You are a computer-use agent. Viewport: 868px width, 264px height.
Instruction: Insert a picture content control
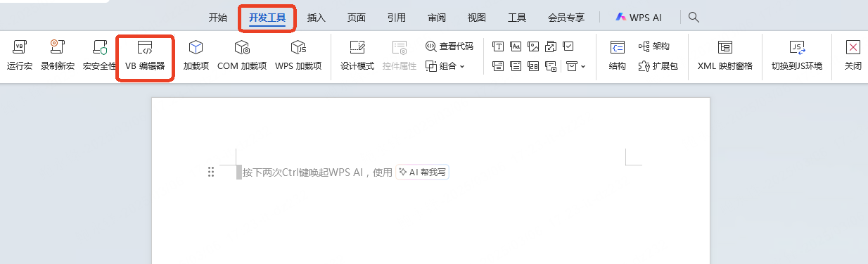tap(533, 46)
